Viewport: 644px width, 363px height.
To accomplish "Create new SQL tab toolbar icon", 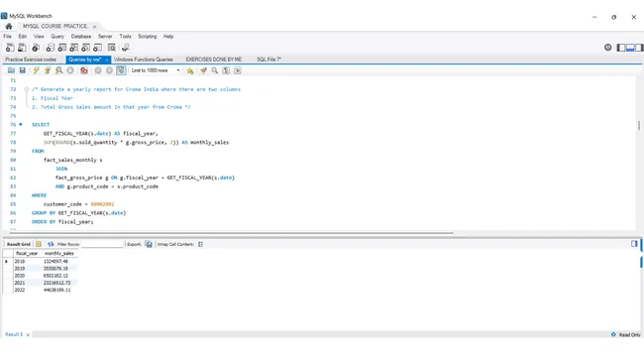I will point(10,48).
